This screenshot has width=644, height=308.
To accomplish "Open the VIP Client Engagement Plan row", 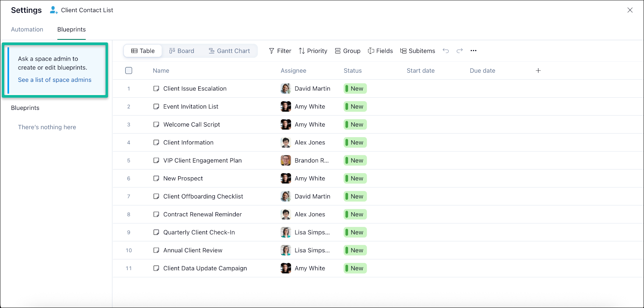I will pos(202,161).
